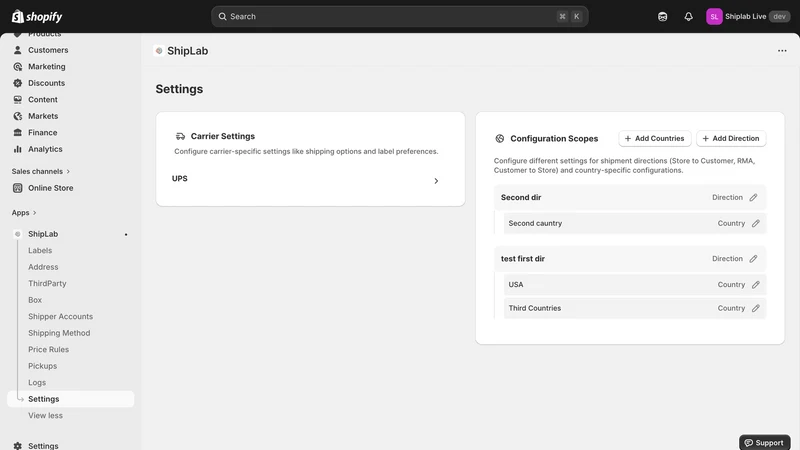Go to Analytics page
The width and height of the screenshot is (800, 450).
coord(45,149)
